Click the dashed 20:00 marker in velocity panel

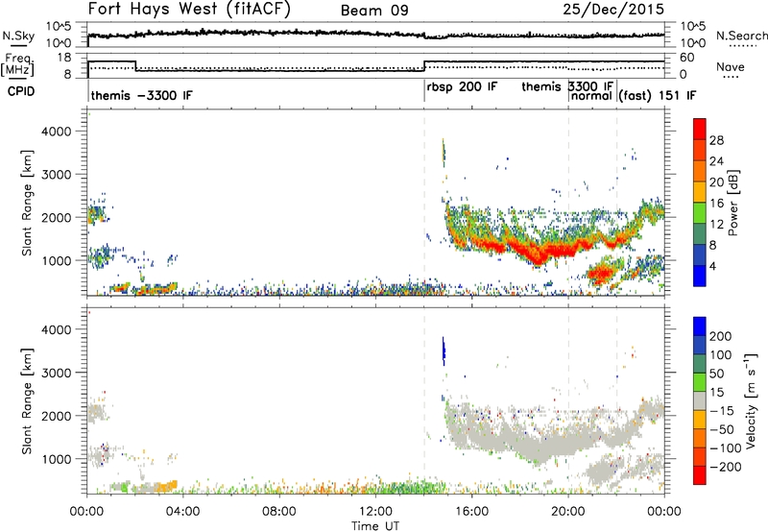[x=568, y=400]
